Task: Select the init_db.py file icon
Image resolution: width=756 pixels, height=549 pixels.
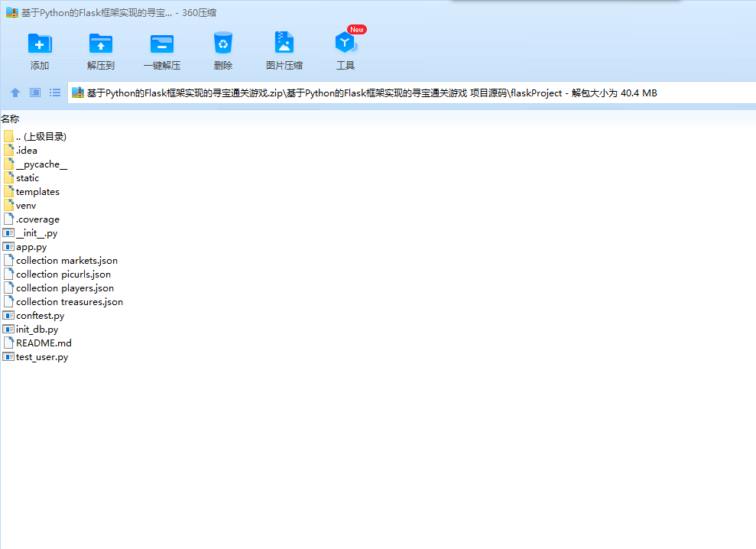Action: (8, 330)
